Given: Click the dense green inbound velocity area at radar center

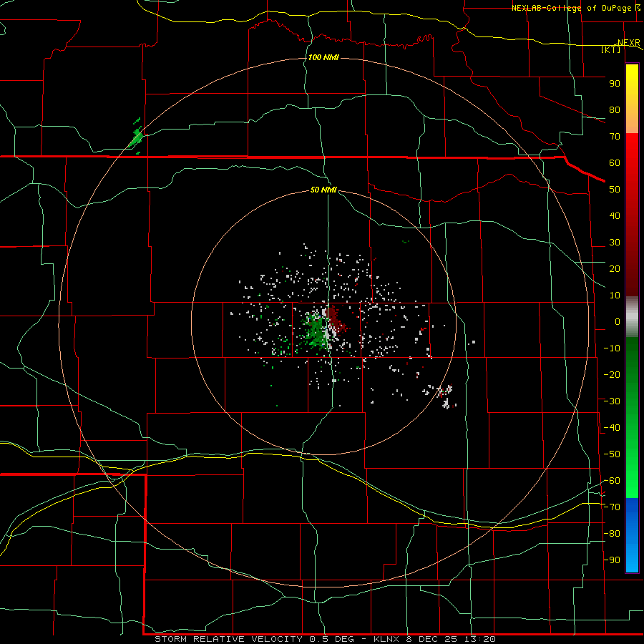Looking at the screenshot, I should click(x=316, y=331).
